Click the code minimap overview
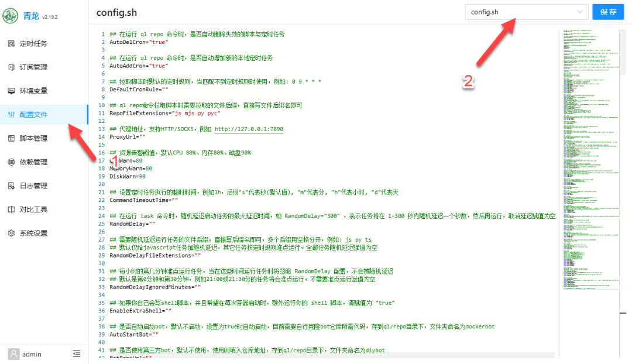 (x=591, y=159)
